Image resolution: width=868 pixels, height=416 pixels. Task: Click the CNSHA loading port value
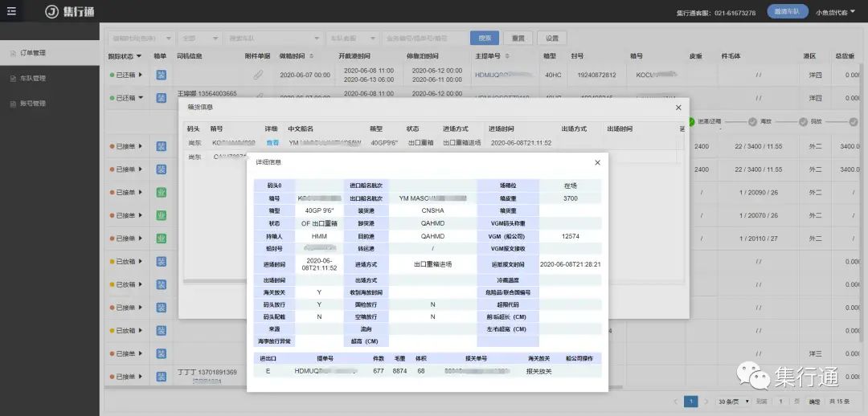click(432, 210)
